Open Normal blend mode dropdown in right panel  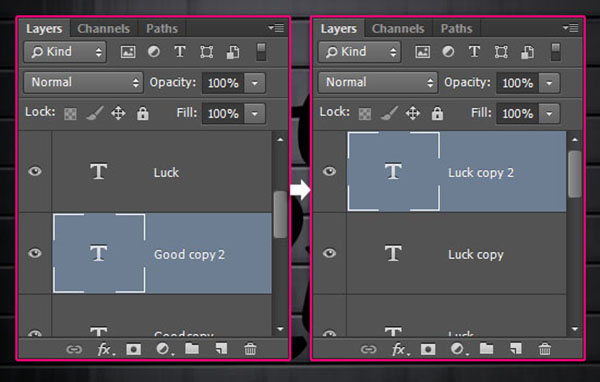pyautogui.click(x=378, y=83)
